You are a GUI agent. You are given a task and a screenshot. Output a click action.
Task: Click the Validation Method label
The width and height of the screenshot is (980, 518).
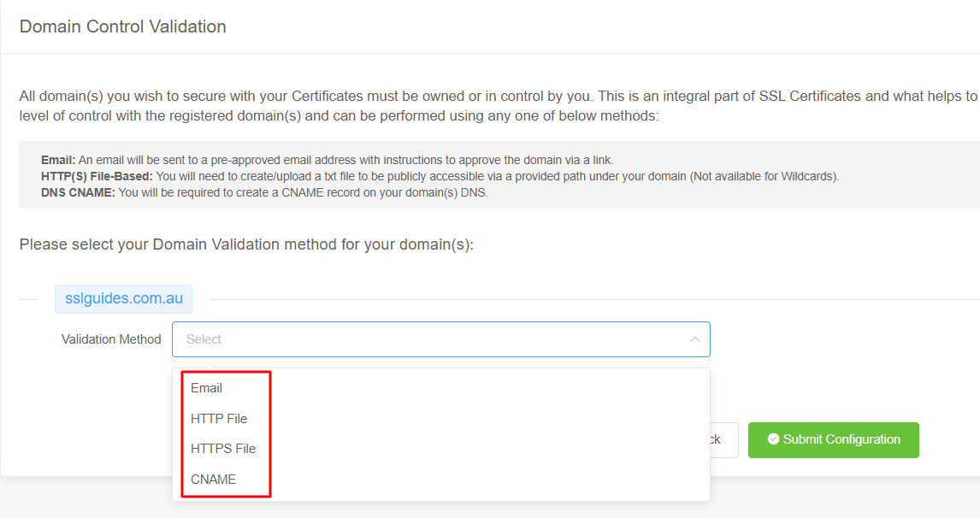pyautogui.click(x=111, y=339)
